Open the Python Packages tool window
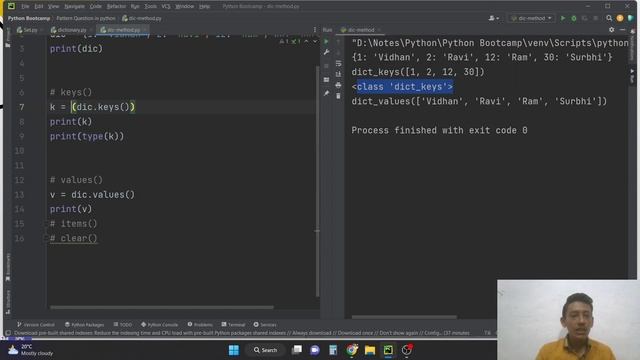 (x=84, y=325)
